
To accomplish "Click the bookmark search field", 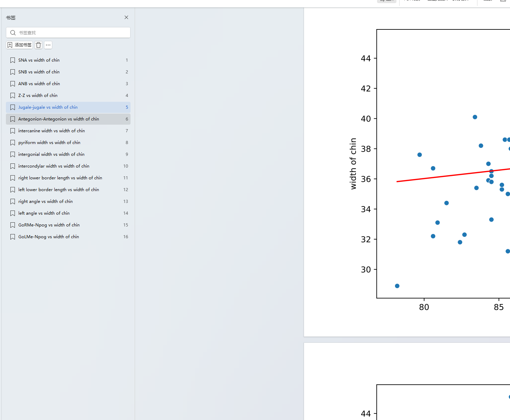I will (68, 33).
